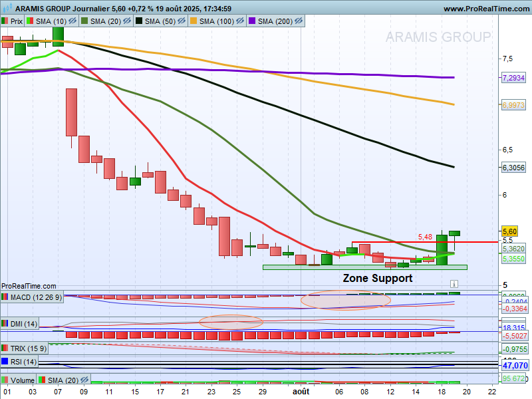Image resolution: width=532 pixels, height=399 pixels.
Task: Click the icon before Volume's SMA (20)
Action: click(x=42, y=380)
